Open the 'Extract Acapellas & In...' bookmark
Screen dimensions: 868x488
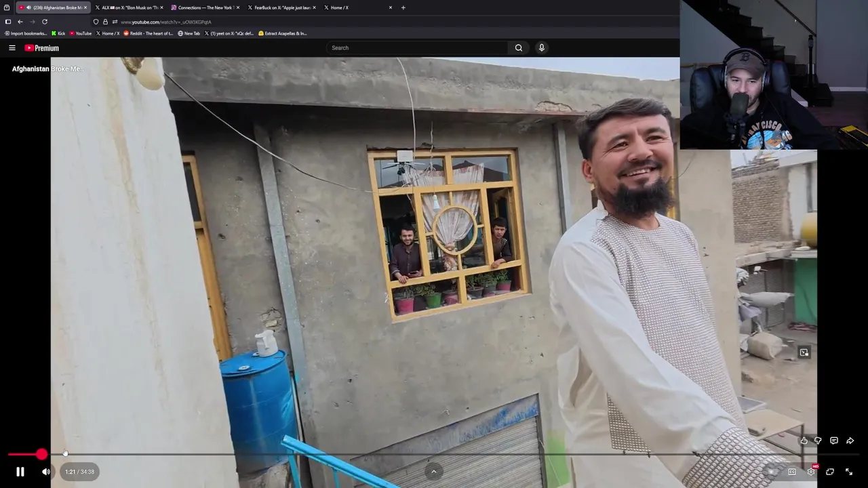tap(283, 33)
